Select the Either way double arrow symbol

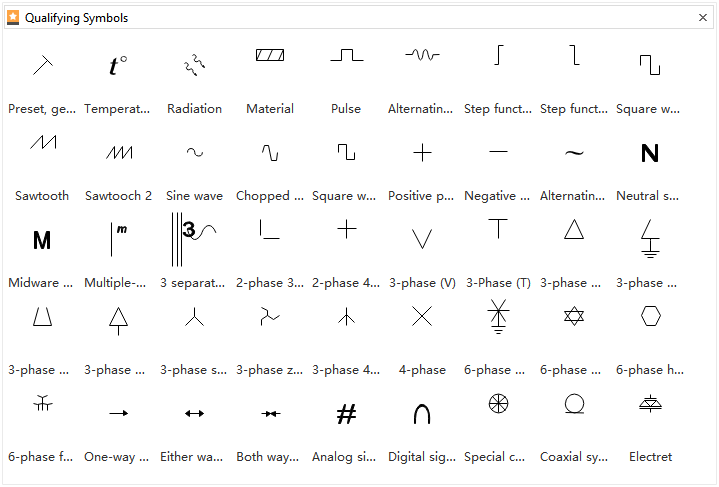coord(194,413)
